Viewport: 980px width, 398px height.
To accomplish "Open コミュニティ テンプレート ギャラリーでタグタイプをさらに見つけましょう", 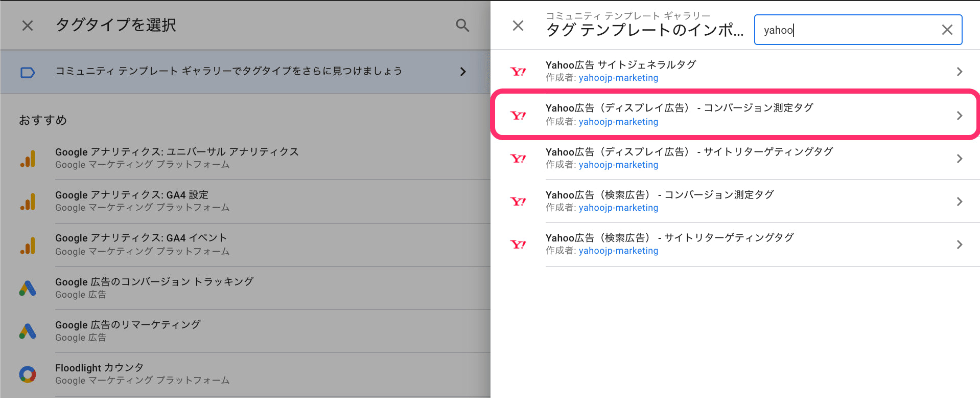I will (245, 72).
